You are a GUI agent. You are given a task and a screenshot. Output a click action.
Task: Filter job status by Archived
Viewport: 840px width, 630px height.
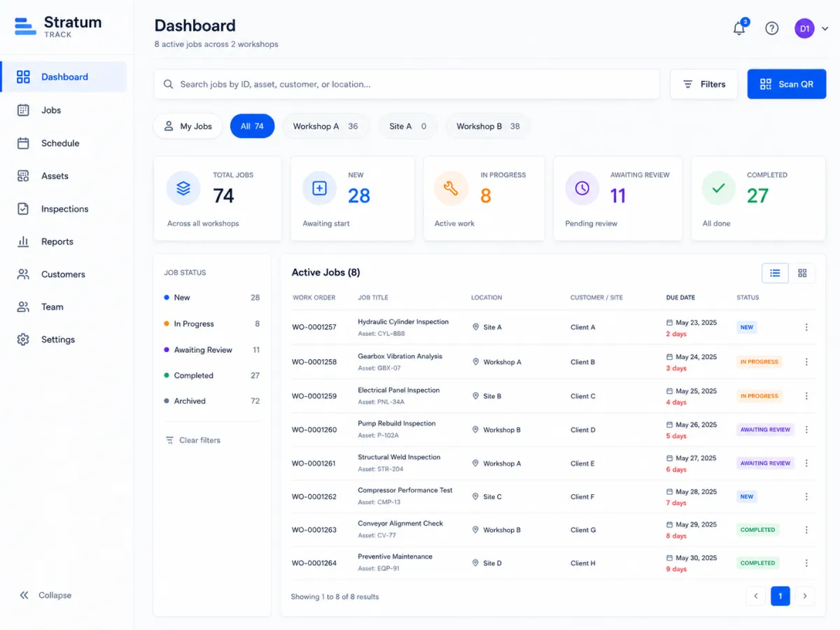[x=211, y=401]
